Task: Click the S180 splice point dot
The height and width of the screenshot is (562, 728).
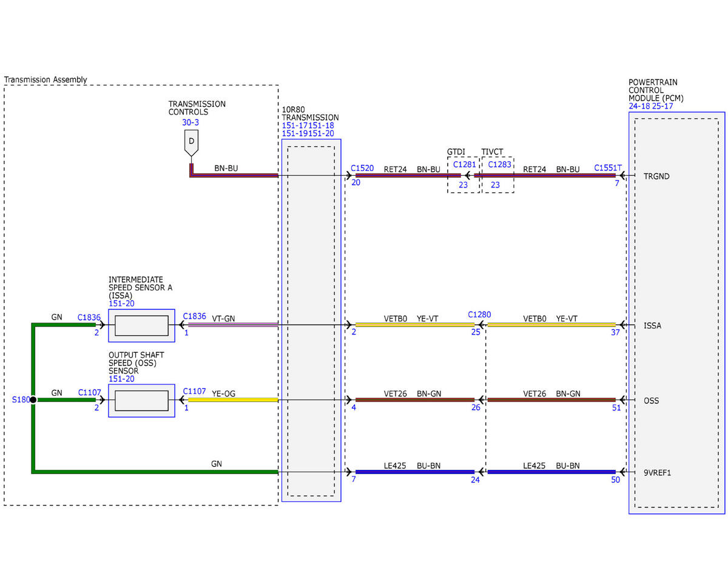Action: [x=33, y=400]
